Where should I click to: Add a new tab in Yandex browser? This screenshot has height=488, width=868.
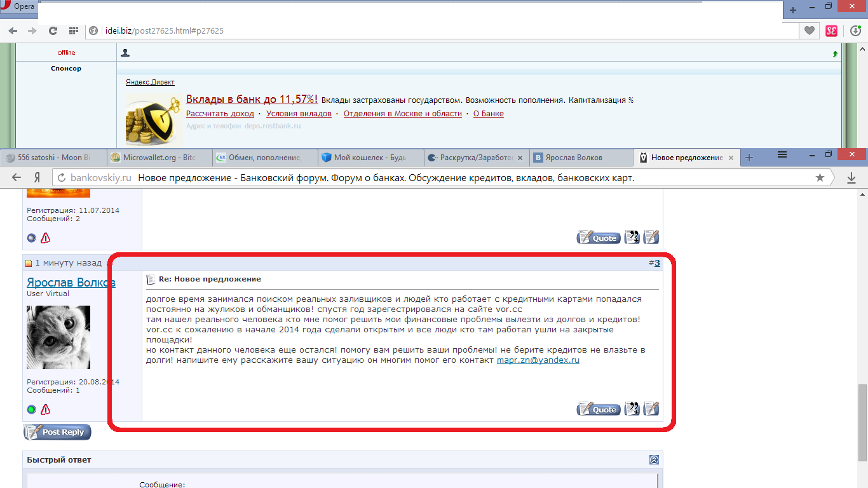(x=749, y=157)
